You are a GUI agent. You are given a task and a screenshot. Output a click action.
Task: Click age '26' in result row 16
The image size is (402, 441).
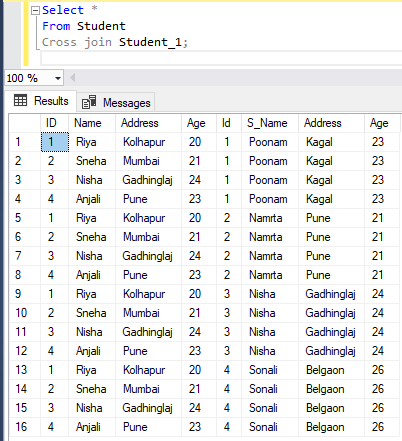(378, 427)
